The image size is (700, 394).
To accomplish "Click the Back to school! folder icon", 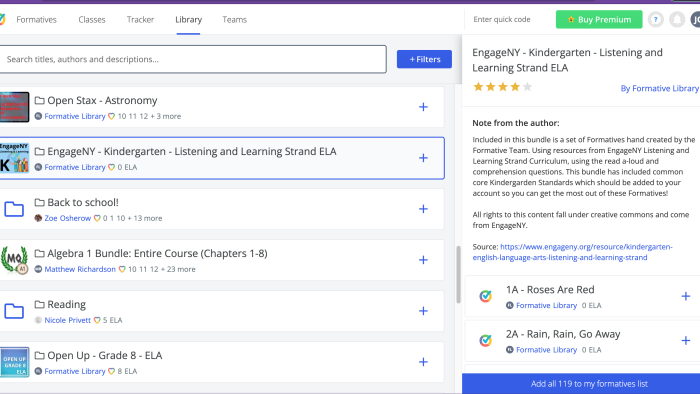I will point(14,209).
